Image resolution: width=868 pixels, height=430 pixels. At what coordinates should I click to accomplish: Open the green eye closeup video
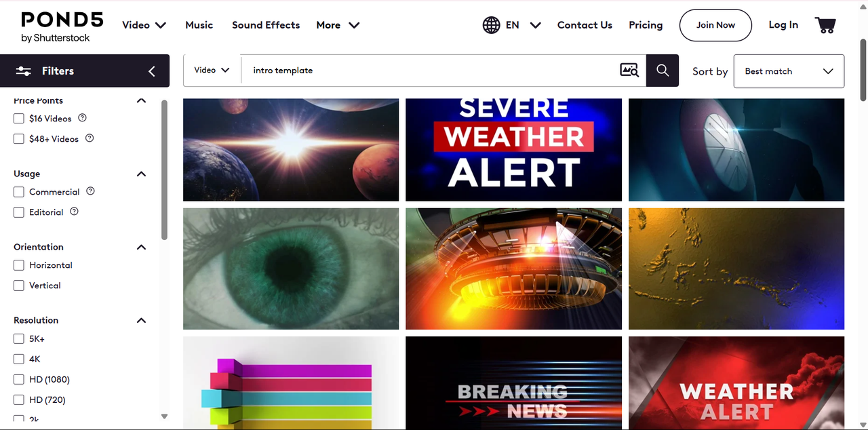coord(291,269)
